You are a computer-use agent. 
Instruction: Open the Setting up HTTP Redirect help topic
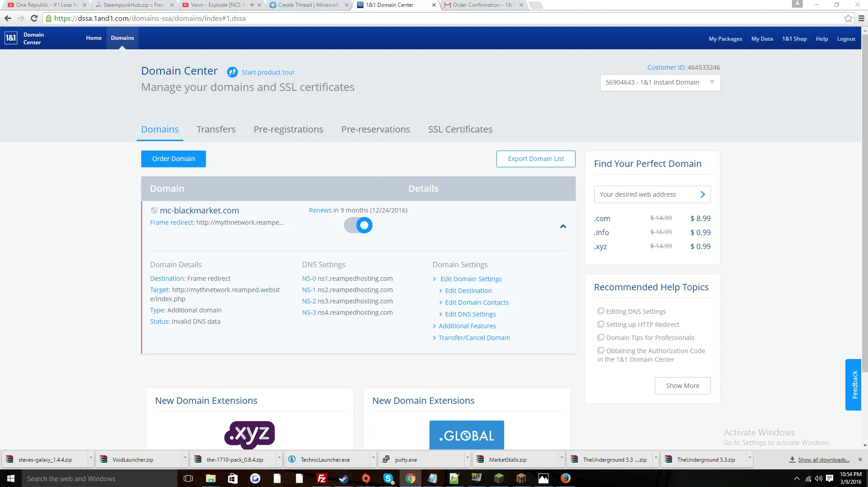643,325
